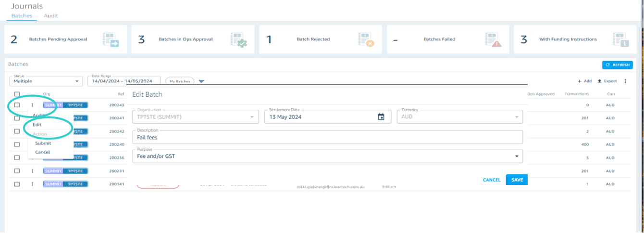The height and width of the screenshot is (233, 644).
Task: Click the Ops Approved column header
Action: [x=541, y=94]
